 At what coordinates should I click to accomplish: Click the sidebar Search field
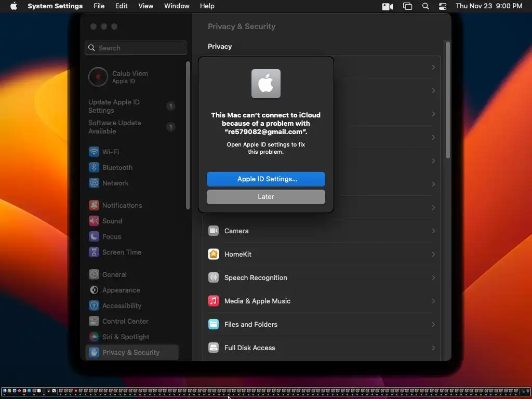pyautogui.click(x=136, y=48)
